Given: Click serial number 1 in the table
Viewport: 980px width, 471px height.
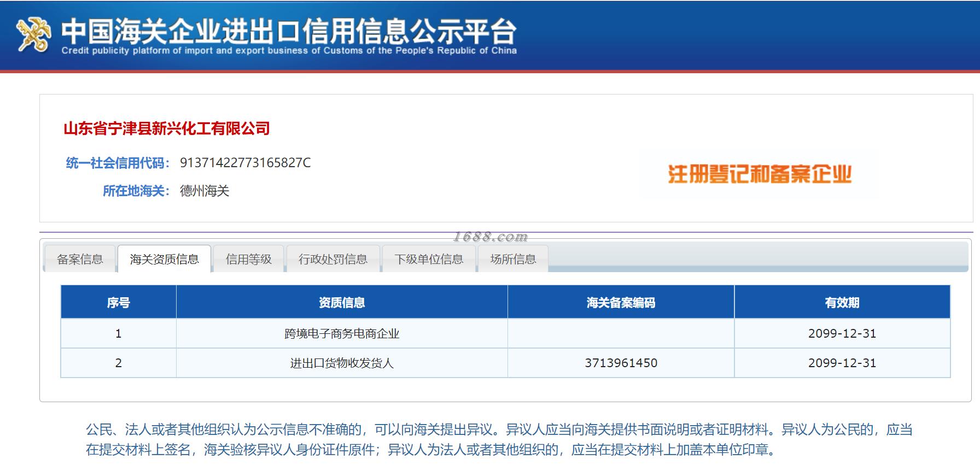Looking at the screenshot, I should point(118,333).
